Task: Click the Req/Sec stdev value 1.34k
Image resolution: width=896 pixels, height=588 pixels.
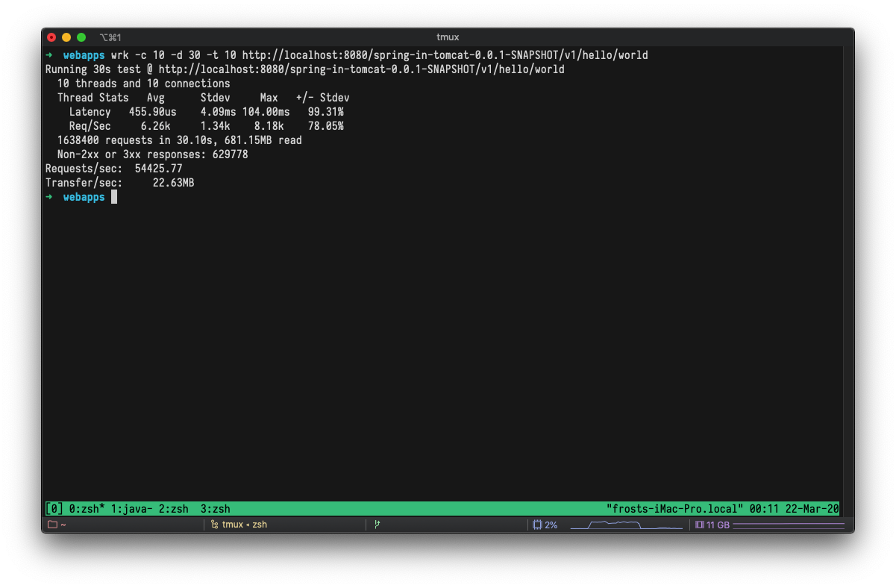Action: tap(216, 126)
